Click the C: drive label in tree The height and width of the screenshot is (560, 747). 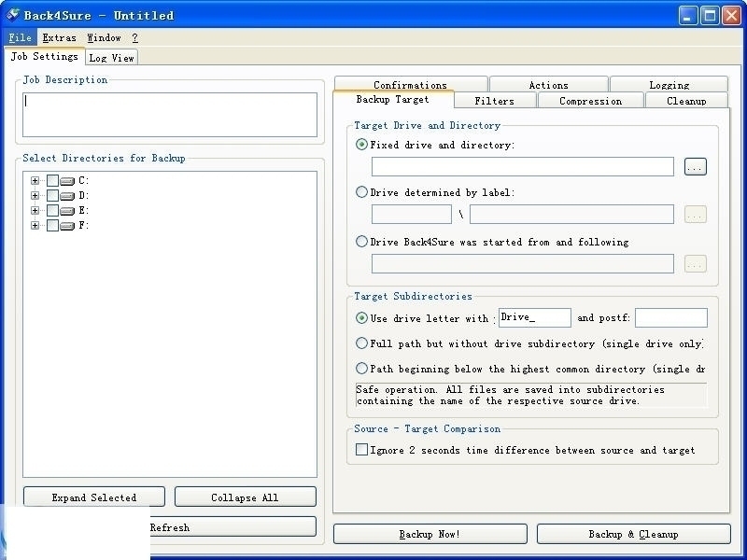coord(84,180)
